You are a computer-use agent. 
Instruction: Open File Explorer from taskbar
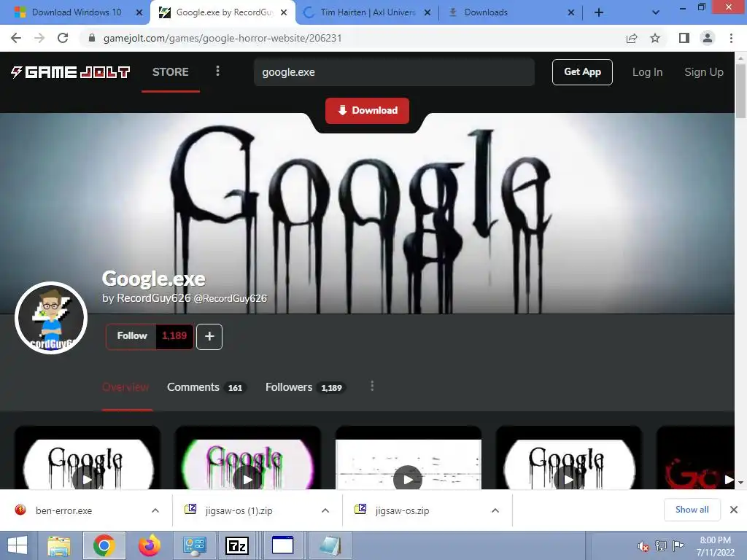pos(59,545)
